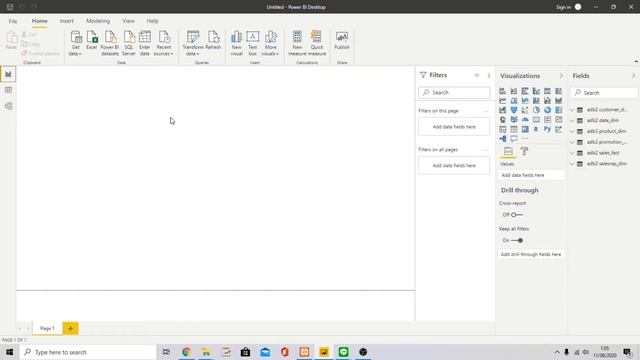Viewport: 640px width, 360px height.
Task: Select the R script visual
Action: 536,129
